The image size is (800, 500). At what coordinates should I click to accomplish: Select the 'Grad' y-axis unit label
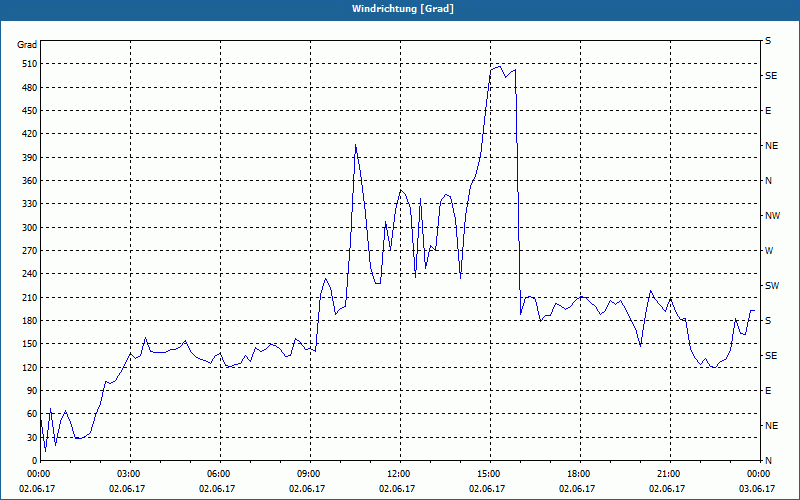27,45
